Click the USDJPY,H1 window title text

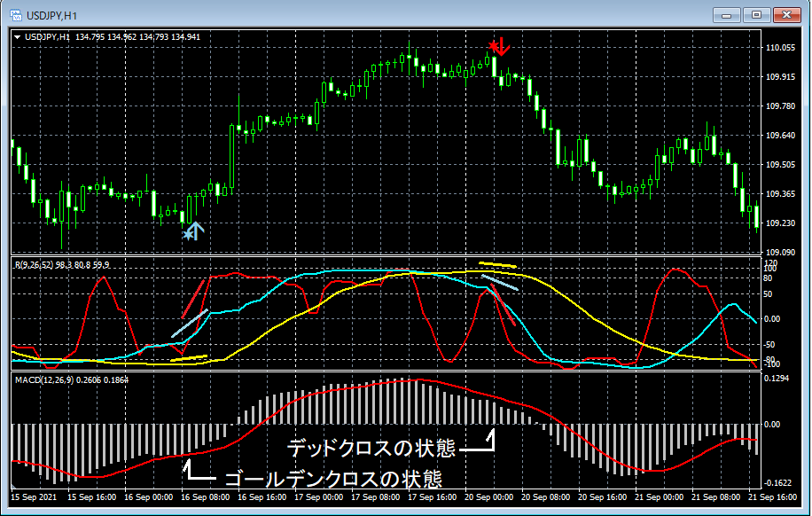(51, 16)
